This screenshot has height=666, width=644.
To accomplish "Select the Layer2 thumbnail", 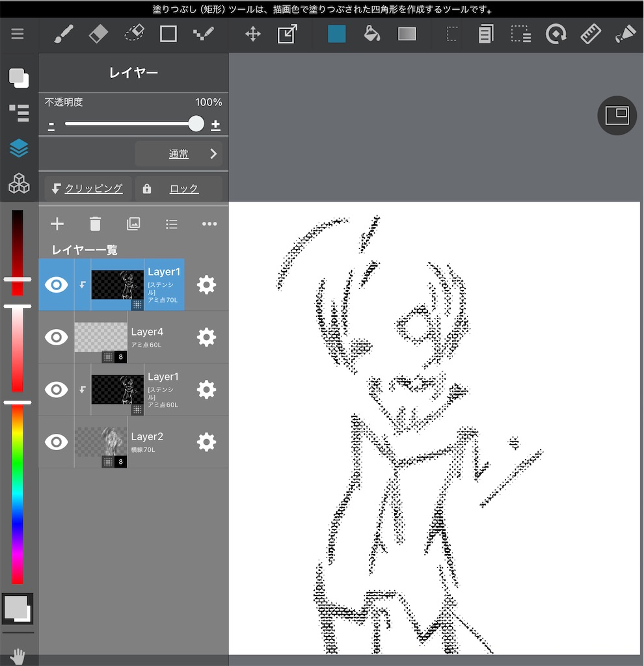I will tap(101, 442).
